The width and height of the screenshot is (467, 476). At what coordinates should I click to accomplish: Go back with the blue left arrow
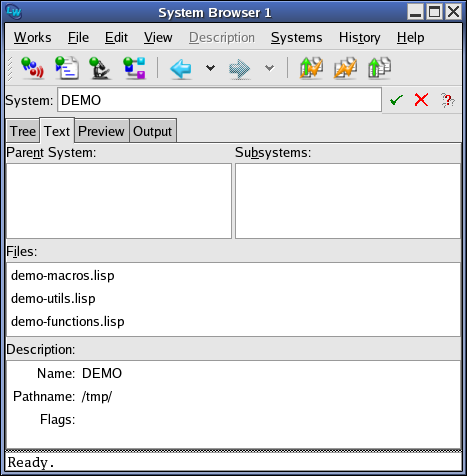click(181, 69)
